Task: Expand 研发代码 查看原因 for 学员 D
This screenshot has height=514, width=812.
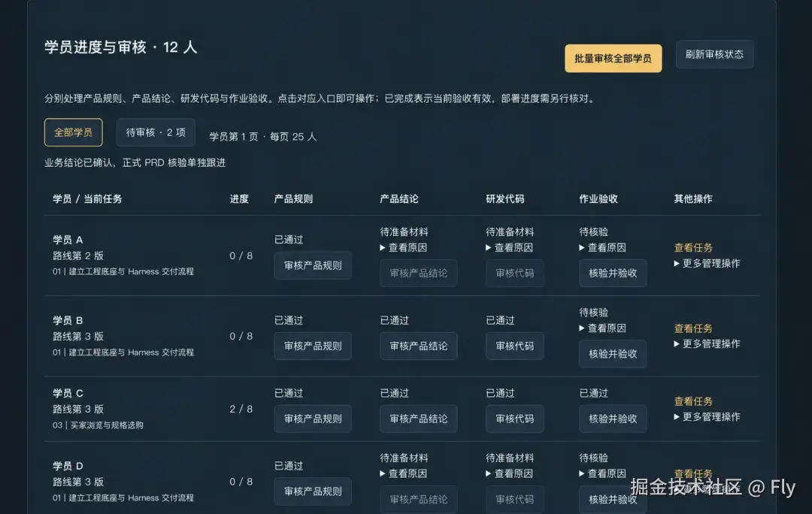Action: (510, 473)
